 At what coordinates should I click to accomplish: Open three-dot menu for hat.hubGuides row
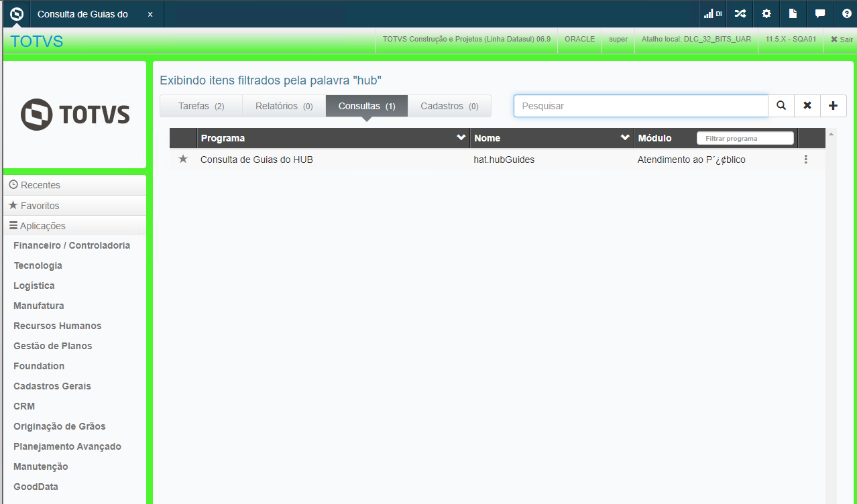(805, 160)
